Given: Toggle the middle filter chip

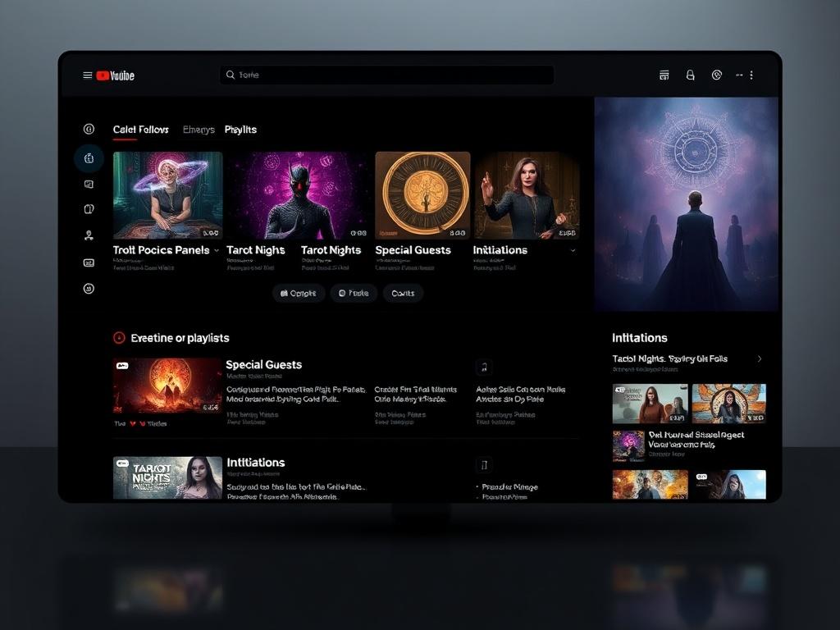Looking at the screenshot, I should click(354, 293).
